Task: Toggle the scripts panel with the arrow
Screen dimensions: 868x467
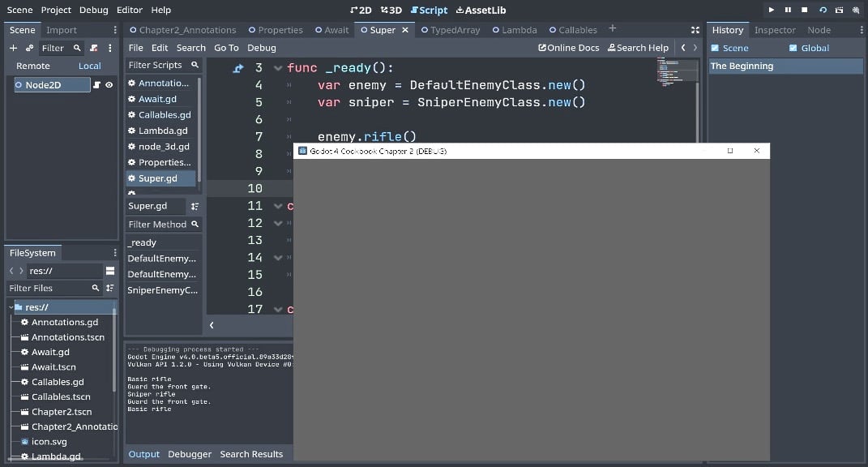Action: (212, 325)
